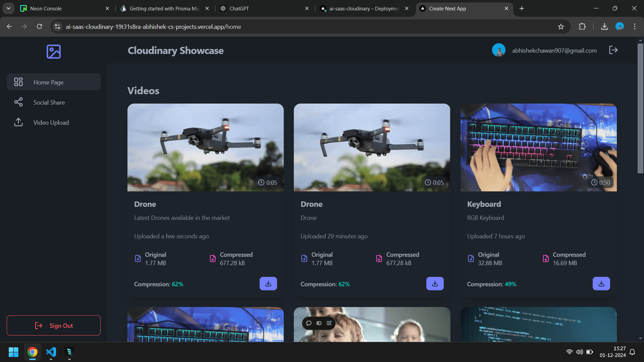Open the Chrome three-dot menu

635,26
